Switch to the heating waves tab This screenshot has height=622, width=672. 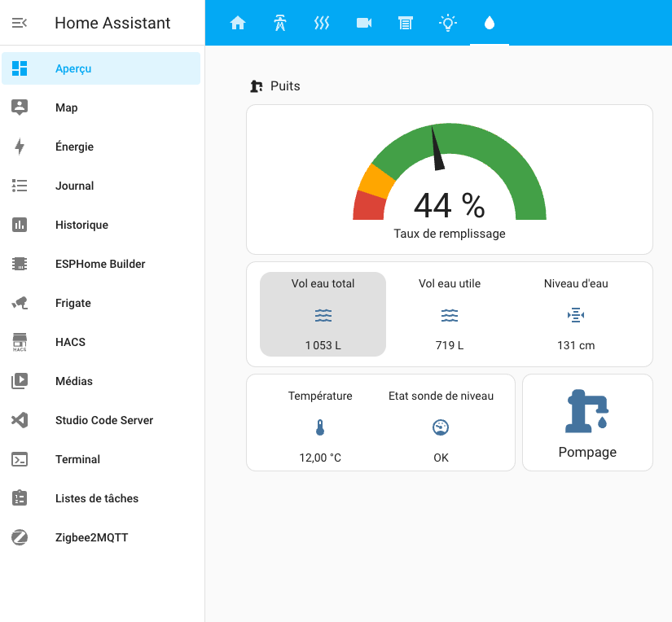pos(322,23)
